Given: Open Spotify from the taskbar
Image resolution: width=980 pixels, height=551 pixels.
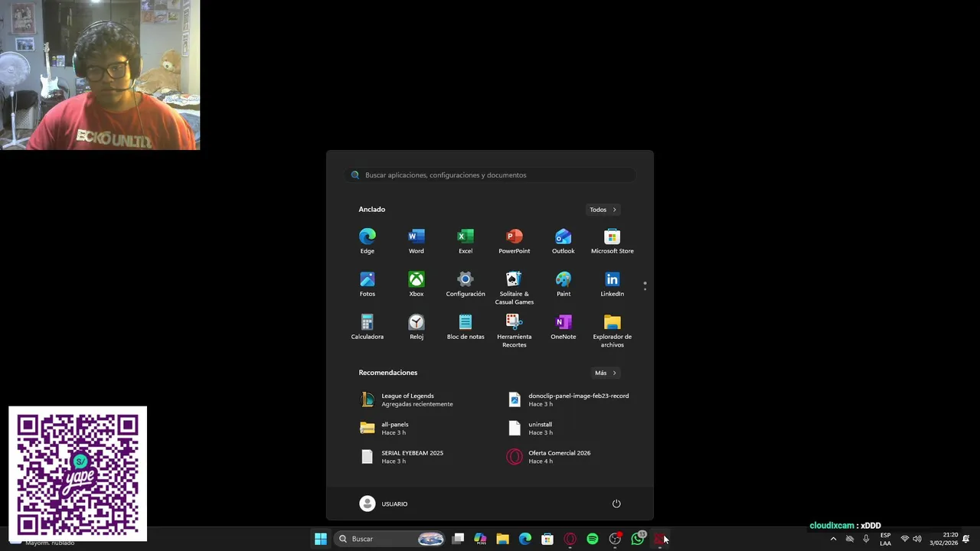Looking at the screenshot, I should (593, 539).
